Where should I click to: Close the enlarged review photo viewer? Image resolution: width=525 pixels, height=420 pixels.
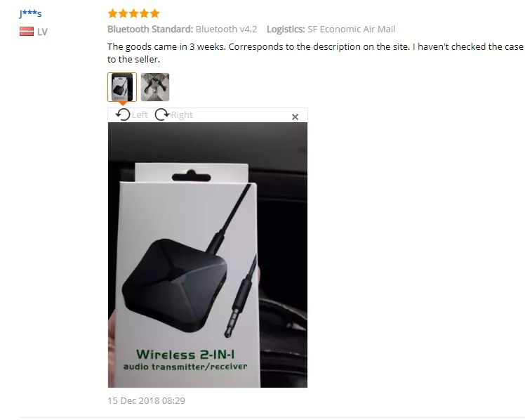tap(295, 117)
